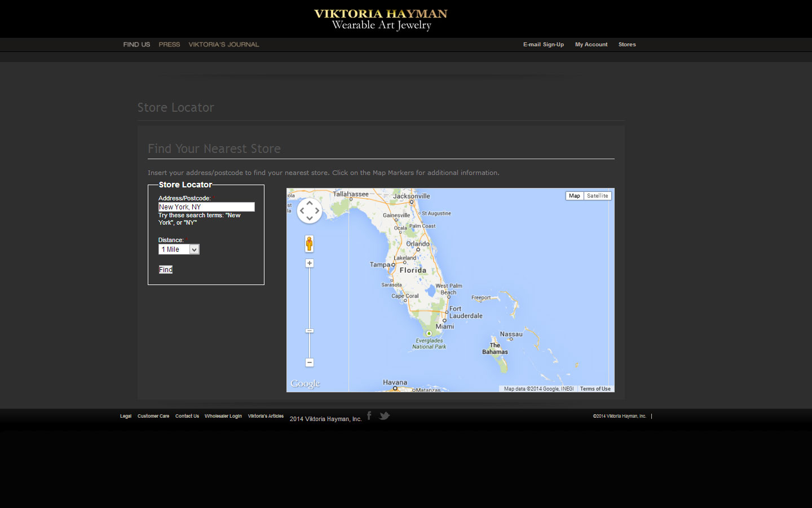812x508 pixels.
Task: Click the Tallahassee label on map
Action: tap(351, 194)
